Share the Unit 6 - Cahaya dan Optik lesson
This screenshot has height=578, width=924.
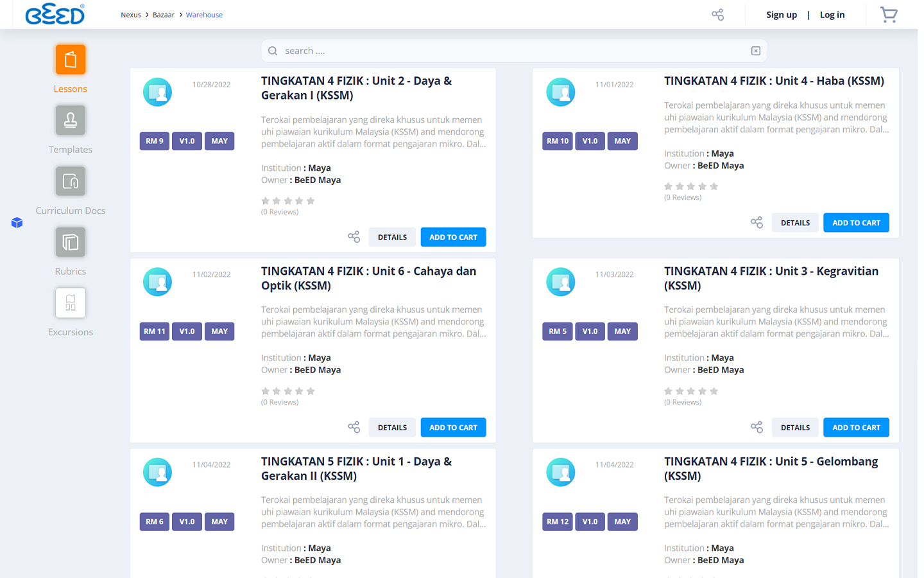point(354,427)
